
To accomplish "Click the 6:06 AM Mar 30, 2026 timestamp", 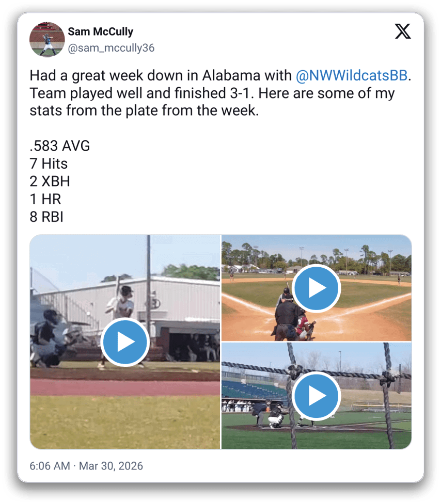I will (x=86, y=466).
